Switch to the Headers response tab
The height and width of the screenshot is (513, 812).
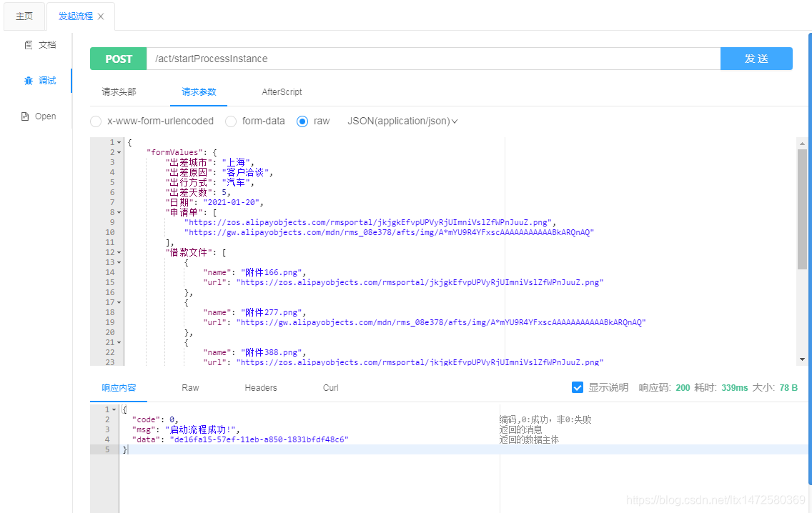[x=260, y=387]
